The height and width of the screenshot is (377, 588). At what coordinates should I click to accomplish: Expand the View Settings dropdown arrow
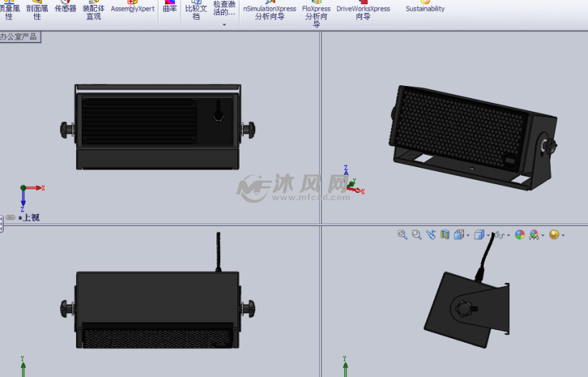563,235
